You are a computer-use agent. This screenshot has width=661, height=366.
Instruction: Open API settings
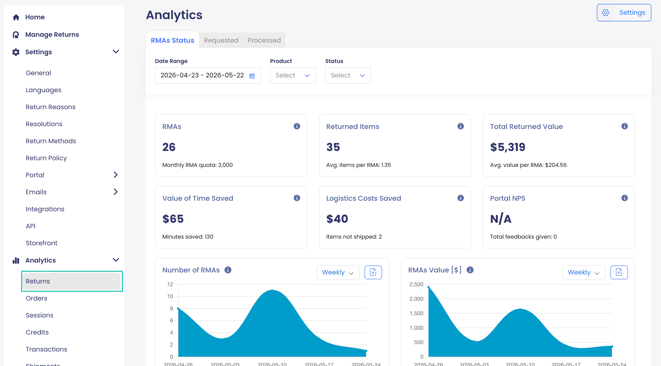tap(30, 226)
